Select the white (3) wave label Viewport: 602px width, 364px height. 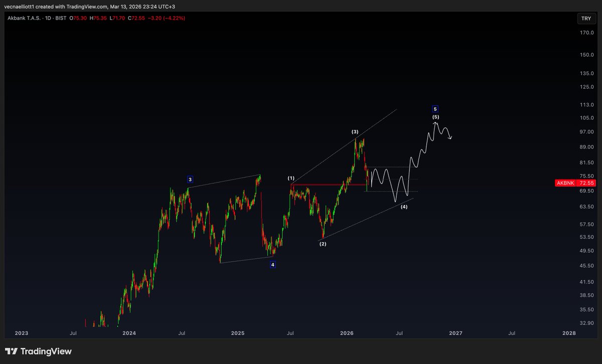pyautogui.click(x=355, y=132)
